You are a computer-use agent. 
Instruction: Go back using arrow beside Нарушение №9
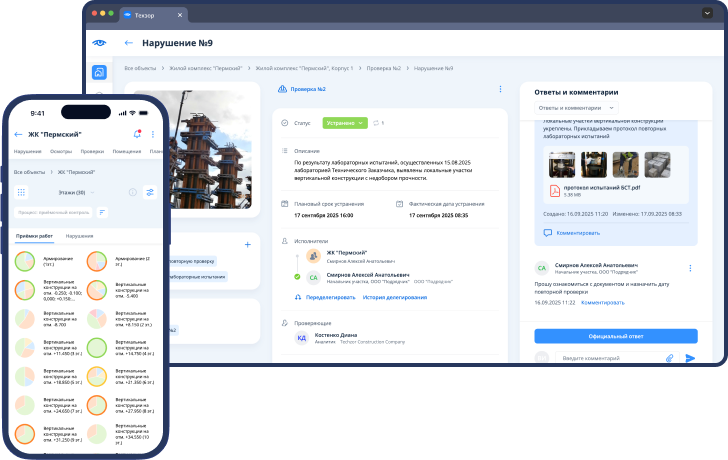click(129, 43)
